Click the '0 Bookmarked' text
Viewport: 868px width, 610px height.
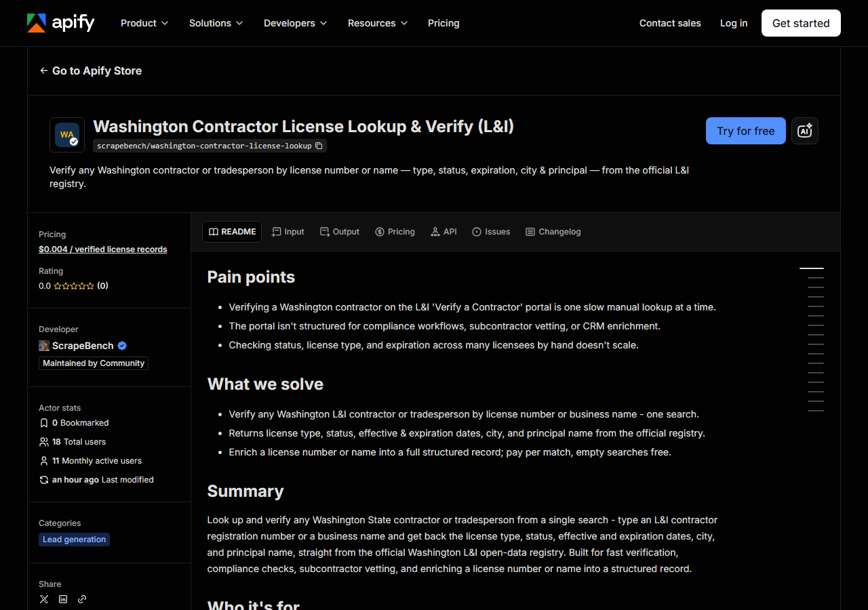[80, 423]
